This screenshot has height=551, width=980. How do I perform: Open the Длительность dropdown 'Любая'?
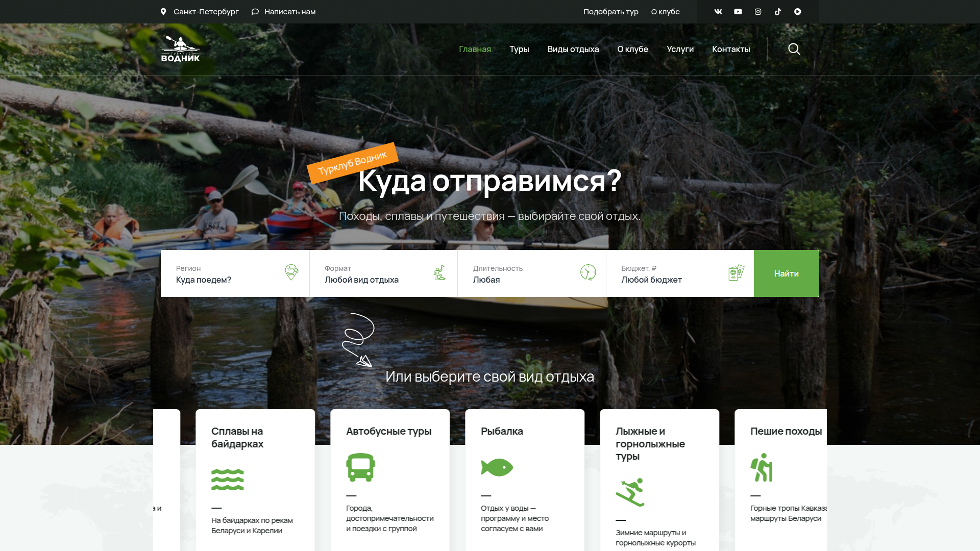pos(532,273)
